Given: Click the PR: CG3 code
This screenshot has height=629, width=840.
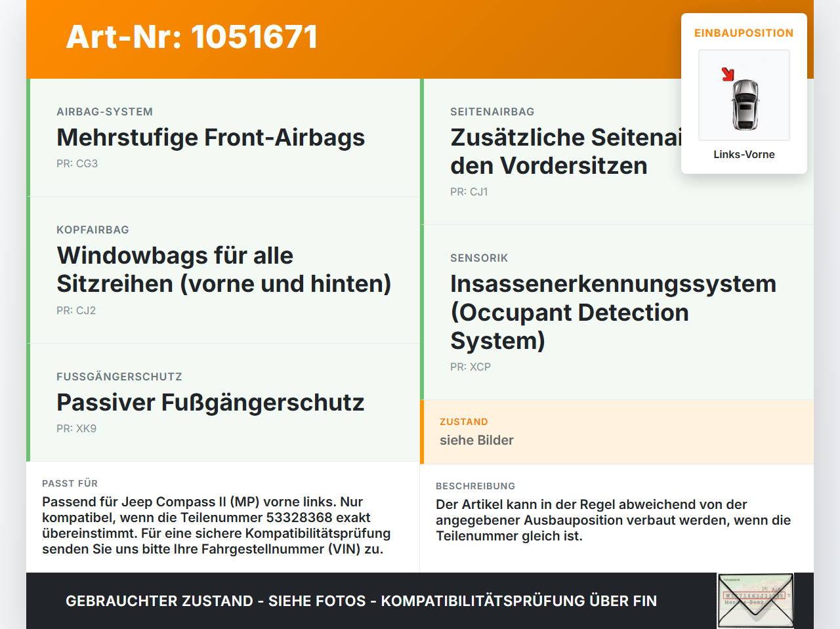Looking at the screenshot, I should (77, 163).
